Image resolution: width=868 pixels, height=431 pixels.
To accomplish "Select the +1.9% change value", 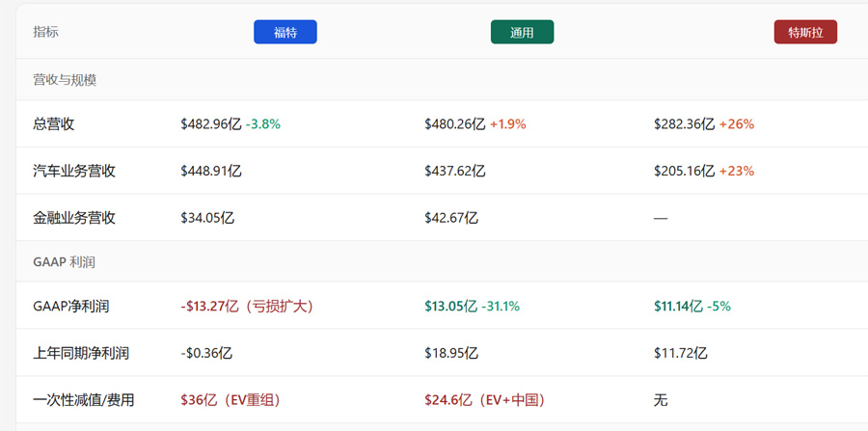I will pos(507,124).
